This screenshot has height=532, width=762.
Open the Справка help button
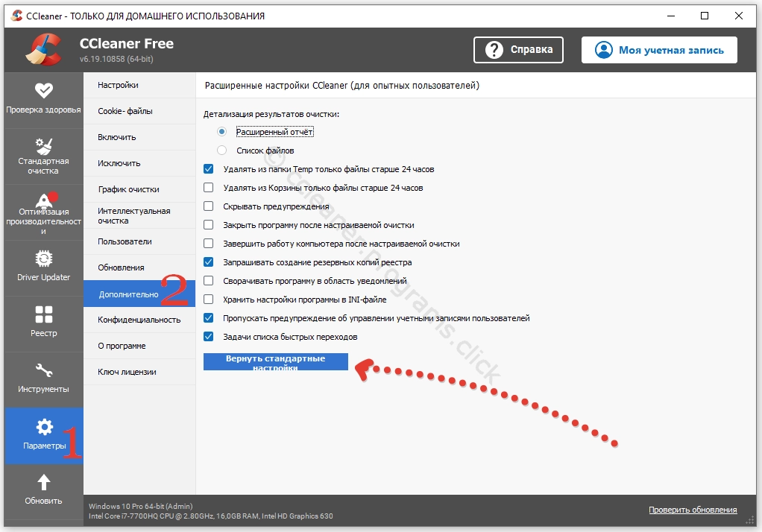coord(519,50)
